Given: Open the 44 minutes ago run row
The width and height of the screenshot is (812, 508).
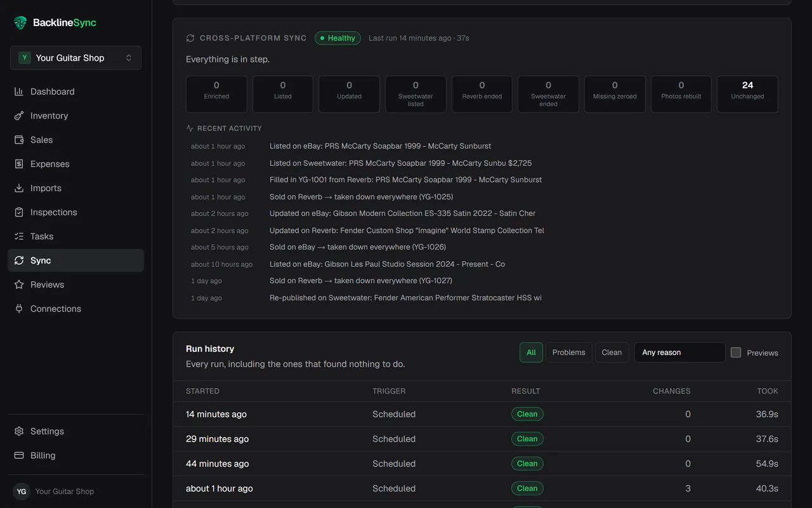Looking at the screenshot, I should 482,464.
